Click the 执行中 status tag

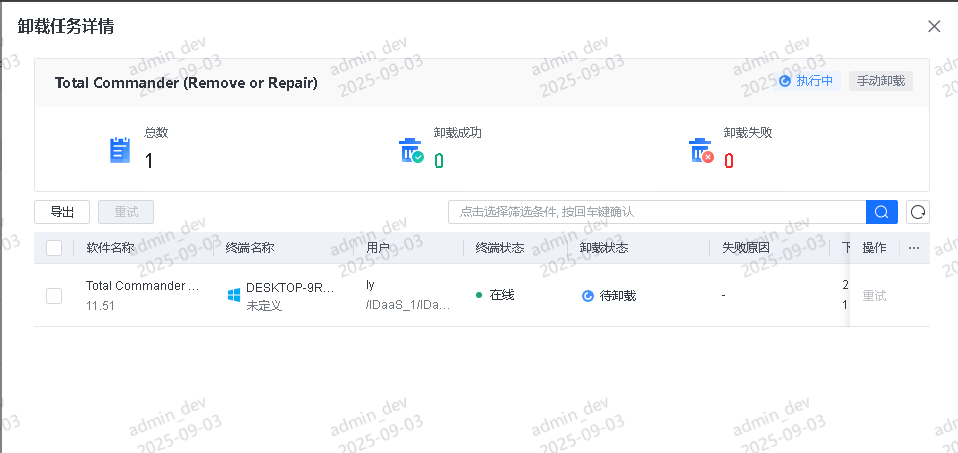807,81
